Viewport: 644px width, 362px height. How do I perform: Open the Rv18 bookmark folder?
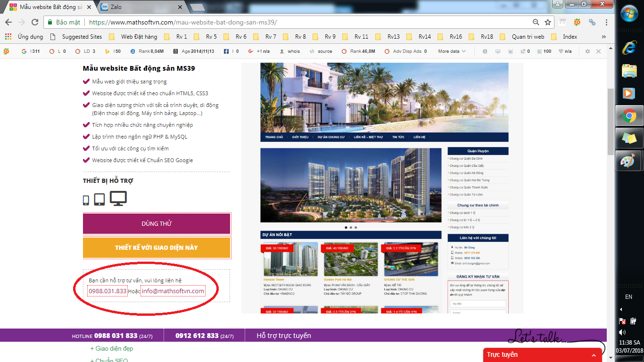(481, 36)
